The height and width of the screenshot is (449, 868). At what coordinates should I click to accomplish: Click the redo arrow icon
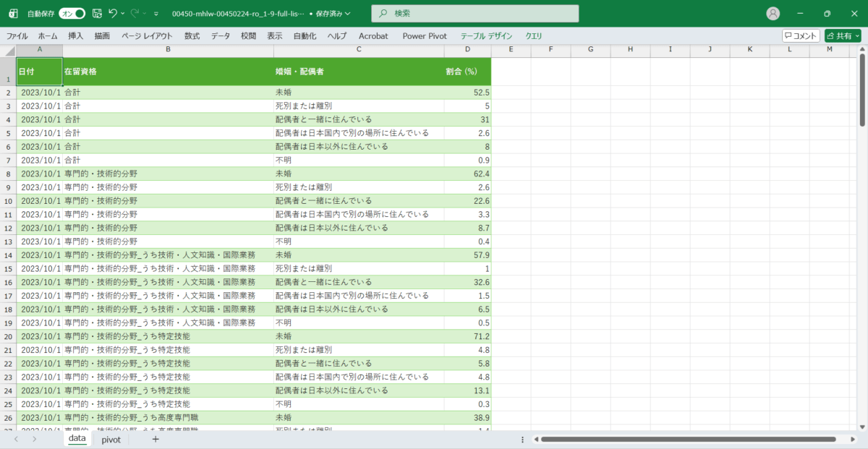[135, 14]
